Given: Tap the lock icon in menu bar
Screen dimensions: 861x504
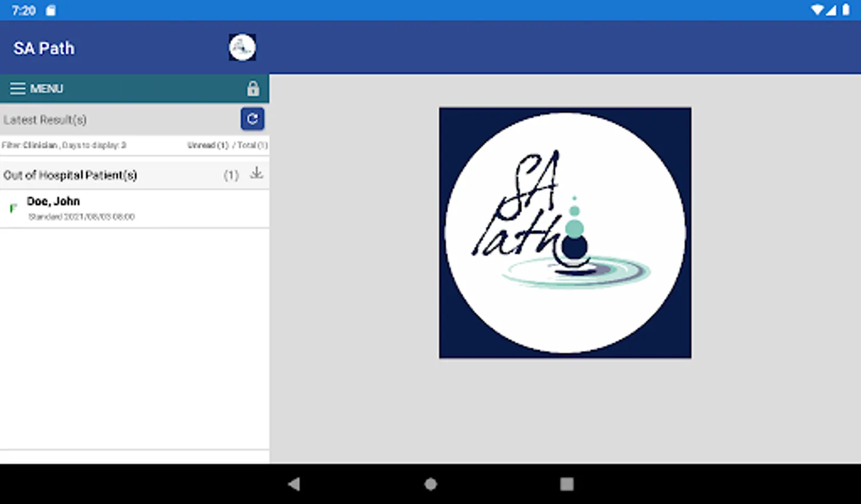Looking at the screenshot, I should coord(253,88).
